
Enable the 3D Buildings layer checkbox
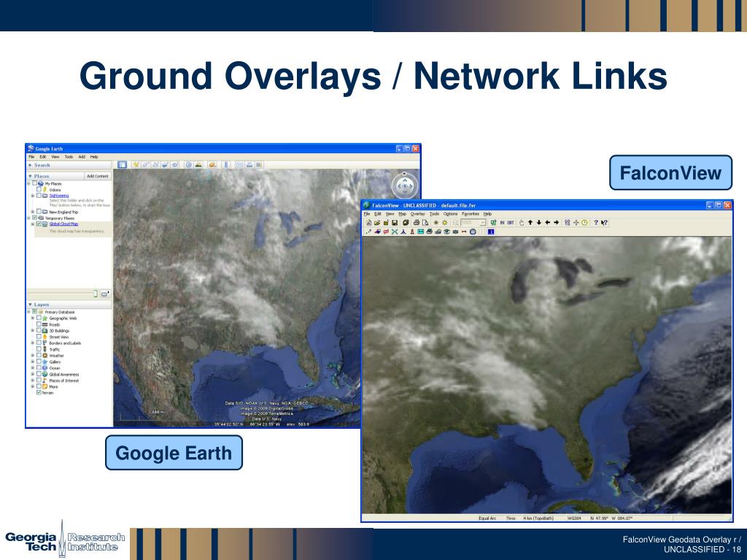point(39,330)
